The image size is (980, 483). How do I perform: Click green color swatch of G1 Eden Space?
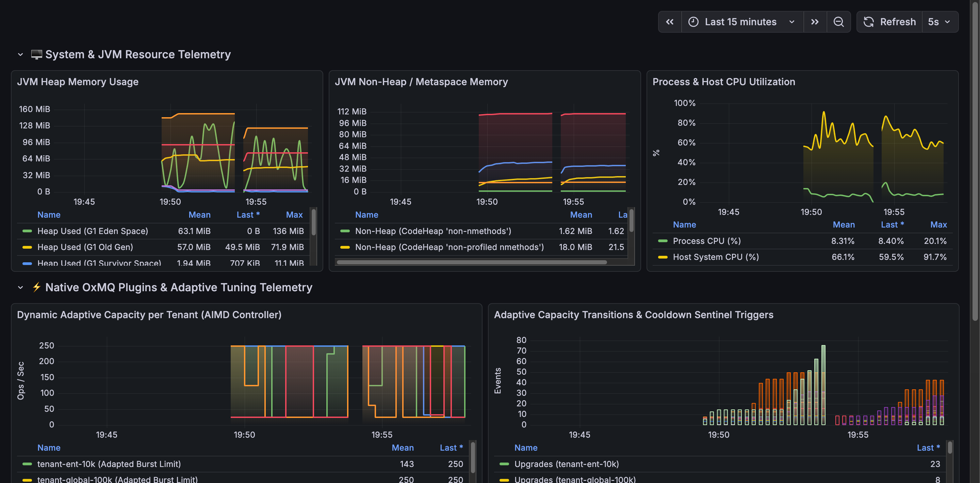click(x=27, y=231)
